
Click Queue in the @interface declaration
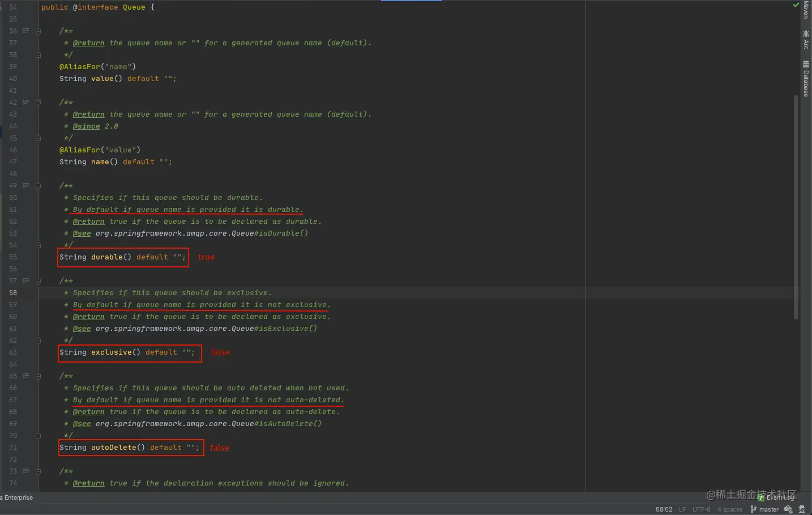click(134, 7)
